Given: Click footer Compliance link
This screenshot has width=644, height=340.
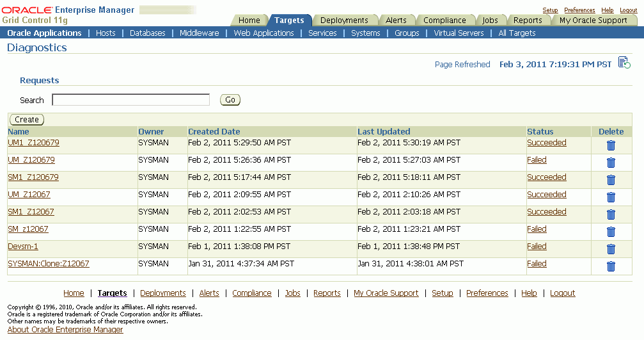Looking at the screenshot, I should click(252, 293).
